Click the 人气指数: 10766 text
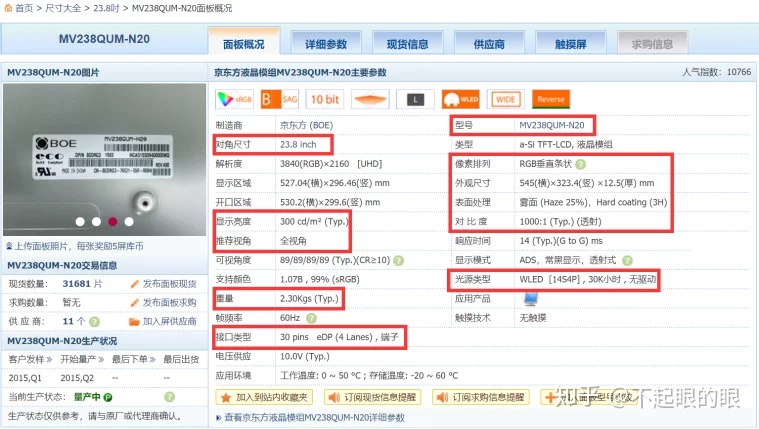 click(x=717, y=72)
